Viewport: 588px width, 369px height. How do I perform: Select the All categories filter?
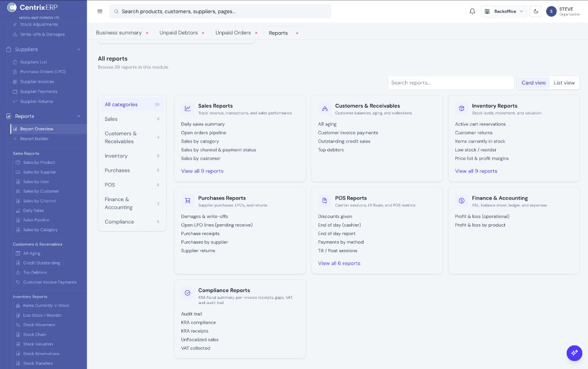click(x=132, y=105)
